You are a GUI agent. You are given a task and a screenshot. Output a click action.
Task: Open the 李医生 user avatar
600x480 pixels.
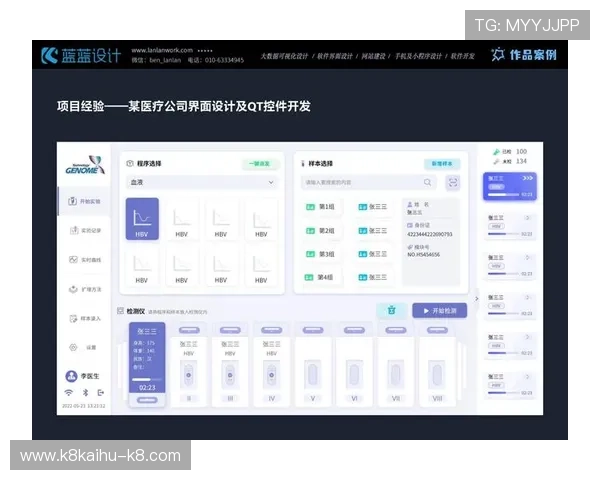point(71,376)
